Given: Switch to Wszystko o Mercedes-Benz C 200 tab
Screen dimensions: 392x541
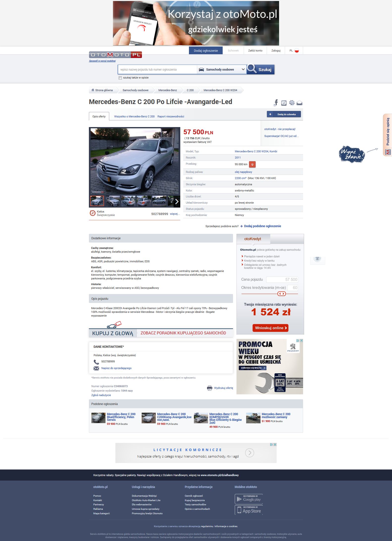Looking at the screenshot, I should click(x=134, y=116).
